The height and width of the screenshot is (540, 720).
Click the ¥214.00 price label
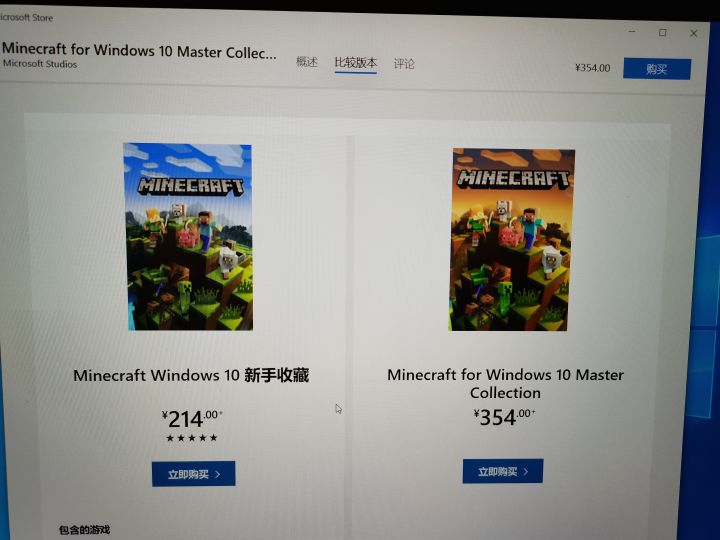pos(192,418)
